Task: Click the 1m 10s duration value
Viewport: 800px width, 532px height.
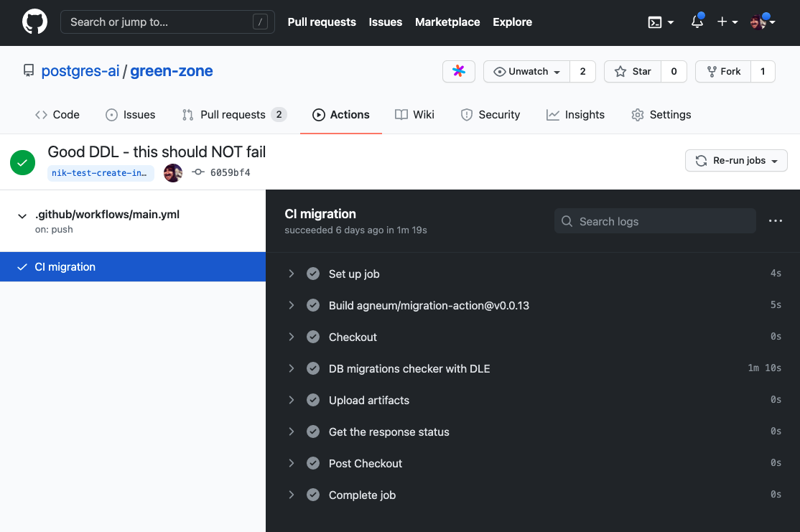Action: [764, 368]
